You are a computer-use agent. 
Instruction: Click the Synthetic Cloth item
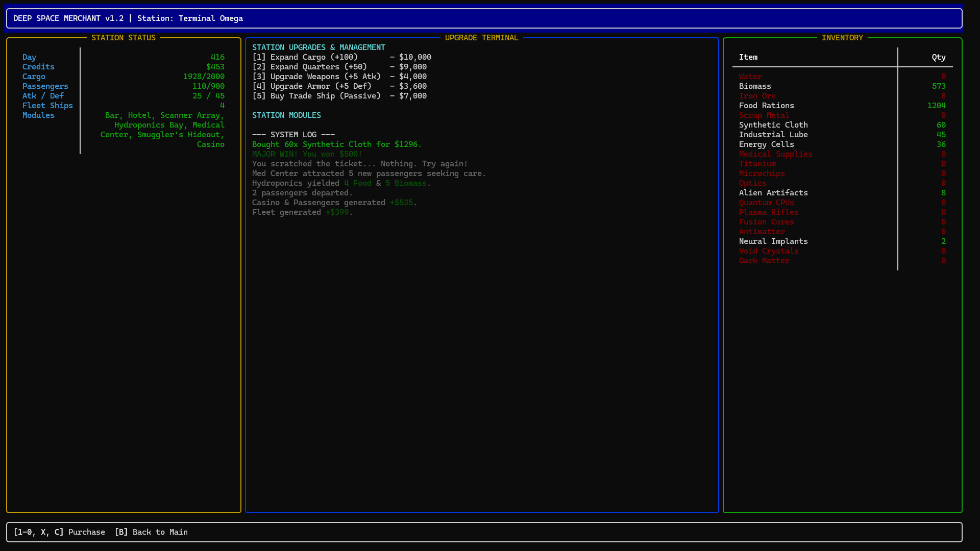tap(773, 124)
